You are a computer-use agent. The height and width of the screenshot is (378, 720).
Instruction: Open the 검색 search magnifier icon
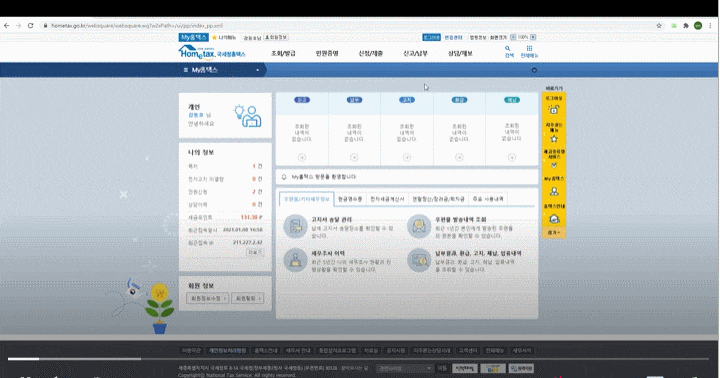pos(507,48)
